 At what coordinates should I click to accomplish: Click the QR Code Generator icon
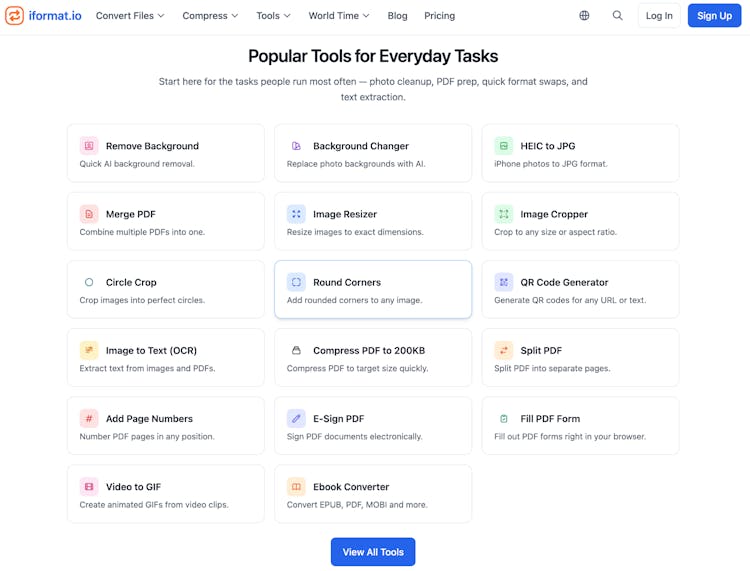point(503,282)
